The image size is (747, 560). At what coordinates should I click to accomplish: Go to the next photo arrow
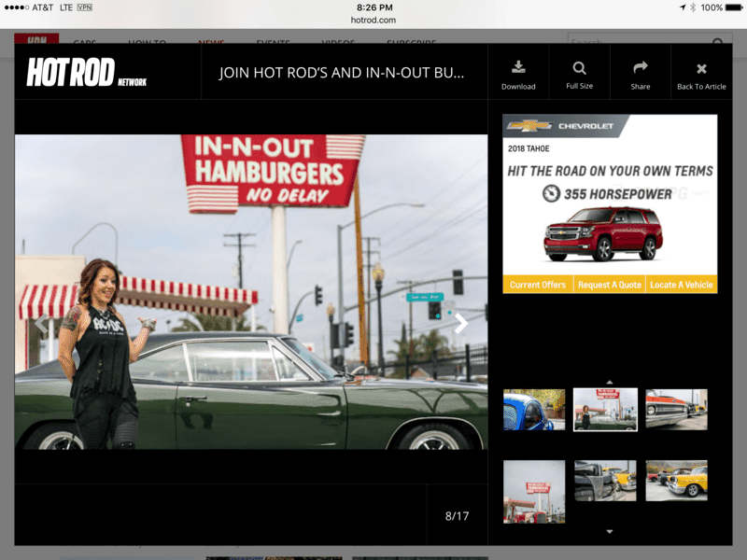coord(460,323)
